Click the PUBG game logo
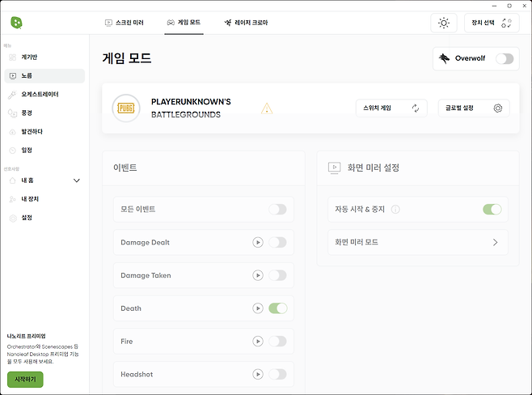The height and width of the screenshot is (395, 532). pyautogui.click(x=125, y=108)
